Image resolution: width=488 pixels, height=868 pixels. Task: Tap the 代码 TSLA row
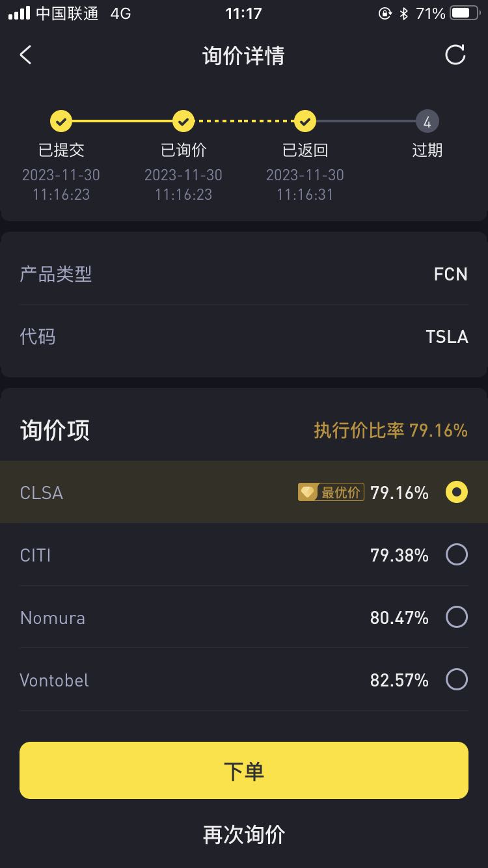244,336
